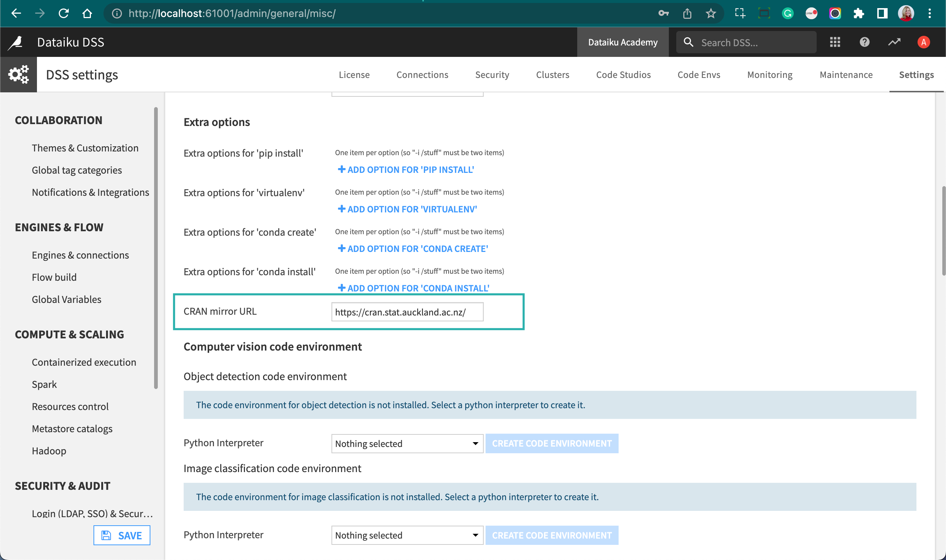The width and height of the screenshot is (946, 560).
Task: Switch to the Code Envs tab
Action: 699,74
